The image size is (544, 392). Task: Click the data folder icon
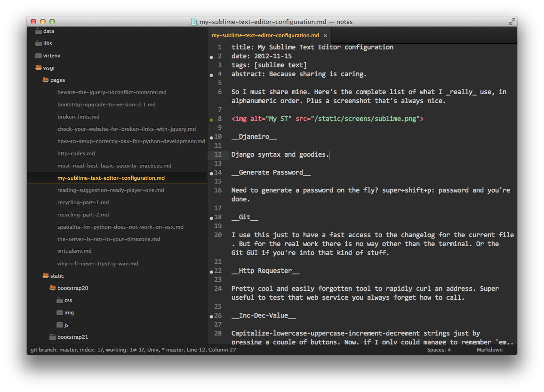pos(39,31)
